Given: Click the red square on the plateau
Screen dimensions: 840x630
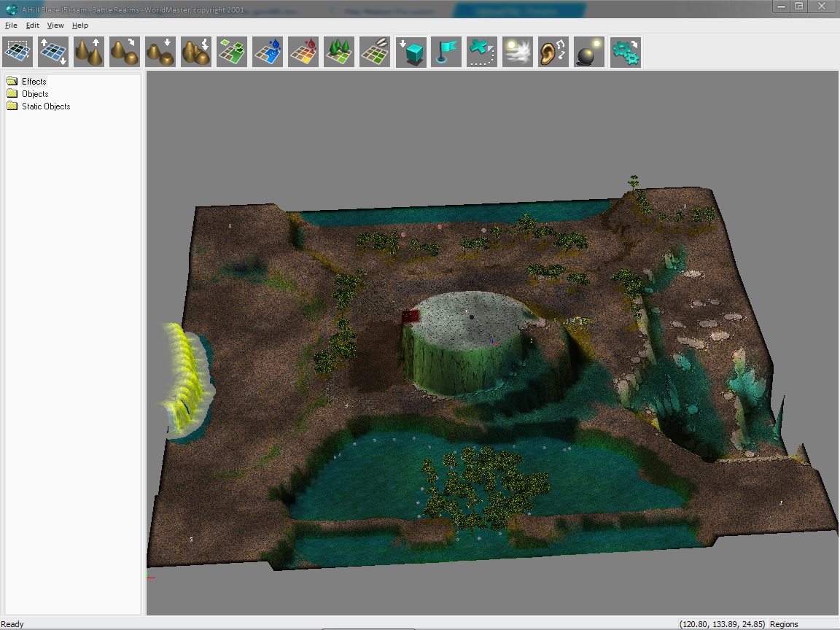Looking at the screenshot, I should 411,316.
